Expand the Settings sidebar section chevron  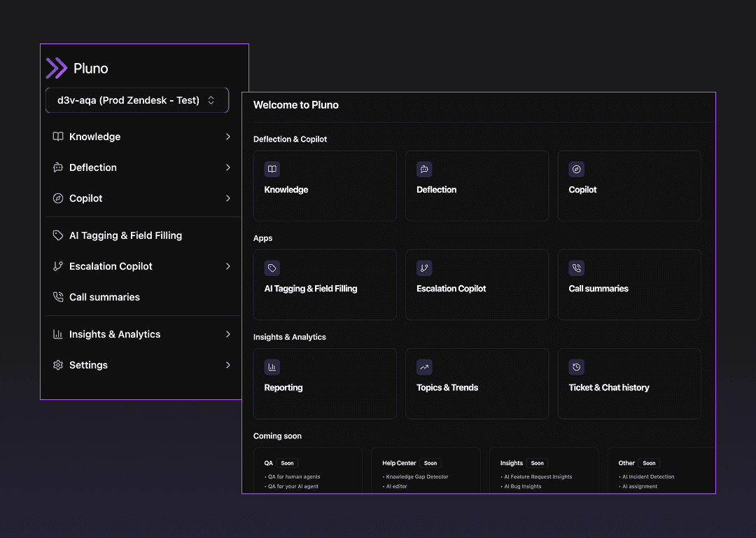(227, 365)
